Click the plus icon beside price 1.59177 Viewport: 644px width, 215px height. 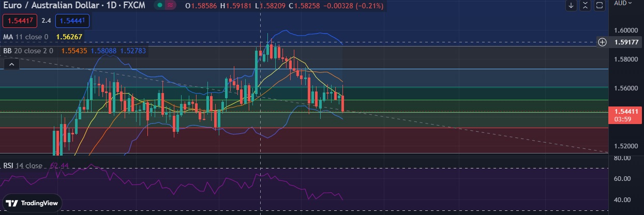click(x=602, y=42)
